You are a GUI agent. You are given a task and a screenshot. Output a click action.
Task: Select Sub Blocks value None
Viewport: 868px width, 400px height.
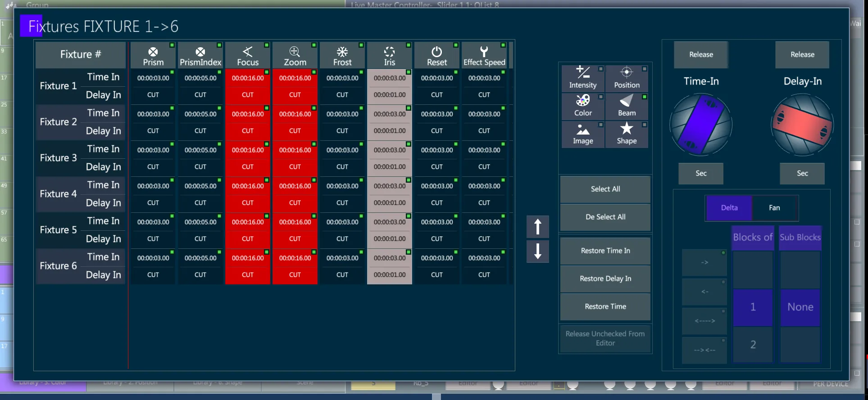tap(800, 307)
